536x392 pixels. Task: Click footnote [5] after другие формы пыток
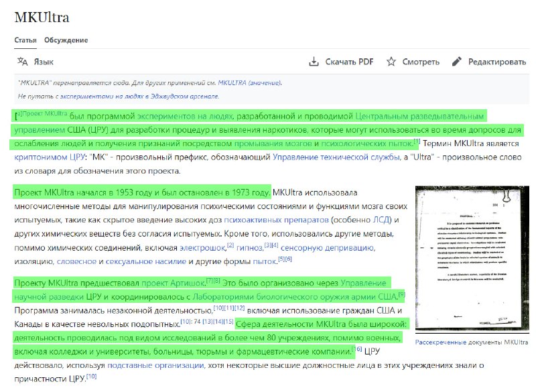[281, 259]
